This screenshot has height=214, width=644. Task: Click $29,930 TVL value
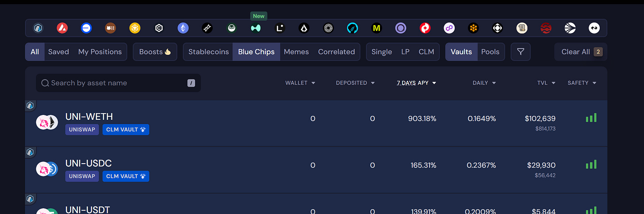tap(541, 165)
